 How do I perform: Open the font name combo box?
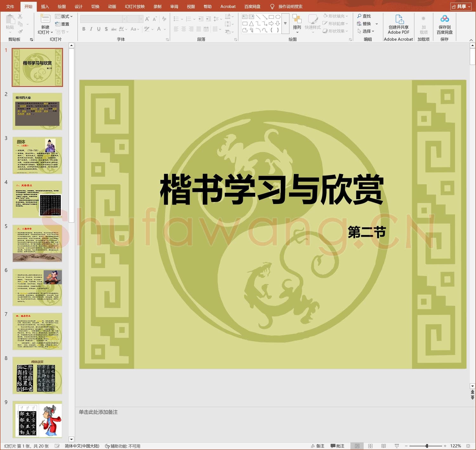coord(103,19)
